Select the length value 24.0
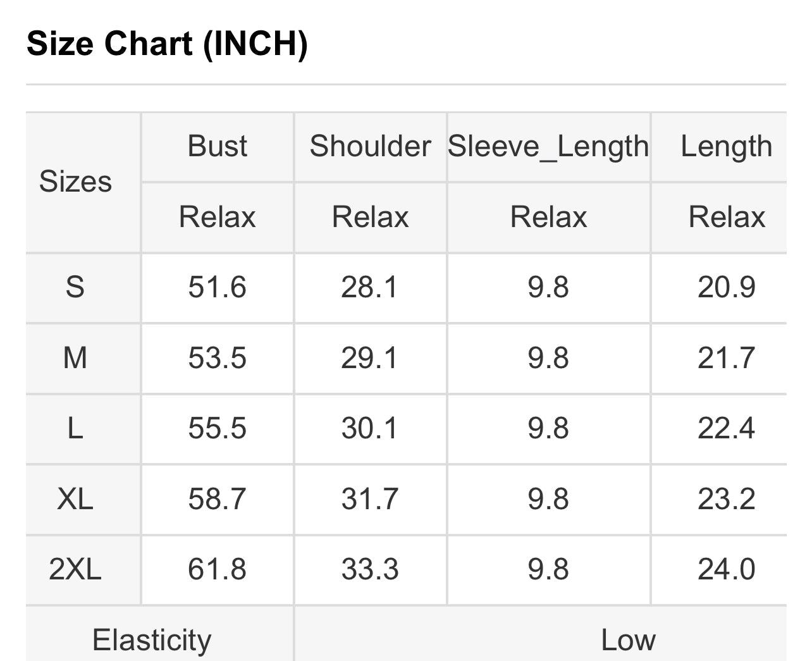This screenshot has width=812, height=661. pos(726,570)
